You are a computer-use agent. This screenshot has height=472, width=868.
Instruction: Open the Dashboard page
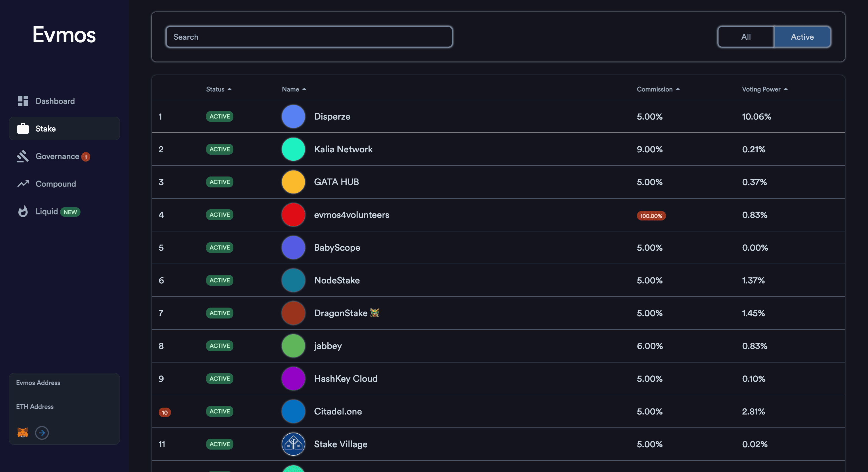click(64, 101)
